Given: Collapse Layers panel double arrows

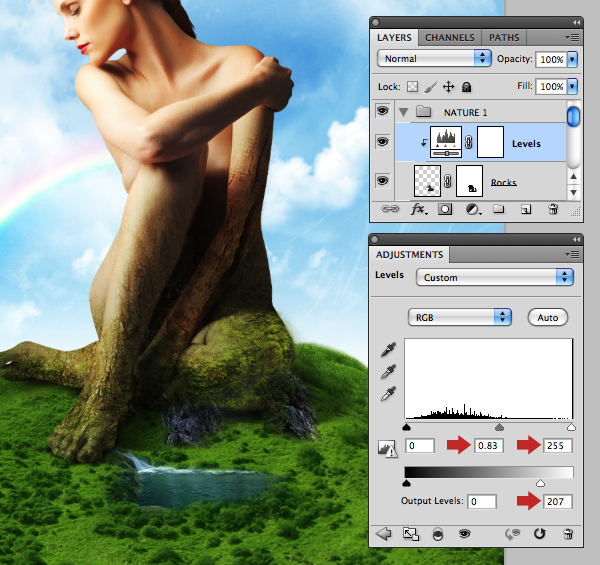Looking at the screenshot, I should pyautogui.click(x=576, y=23).
